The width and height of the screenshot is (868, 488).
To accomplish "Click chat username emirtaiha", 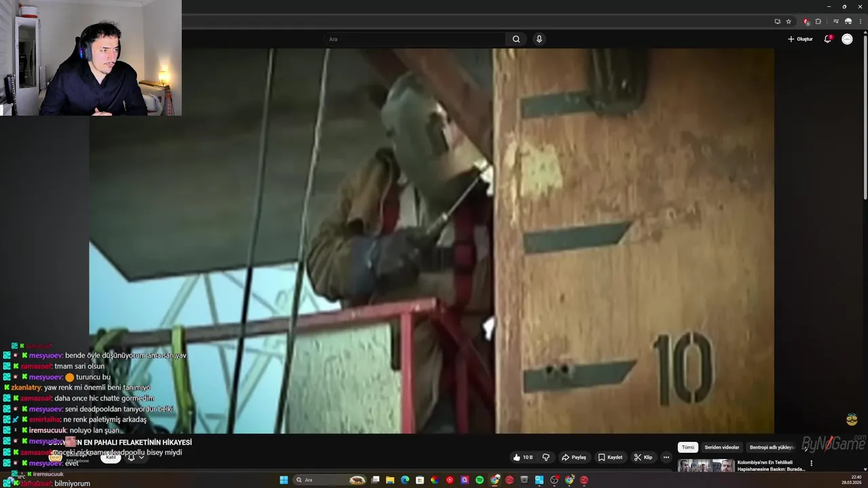I will tap(45, 420).
